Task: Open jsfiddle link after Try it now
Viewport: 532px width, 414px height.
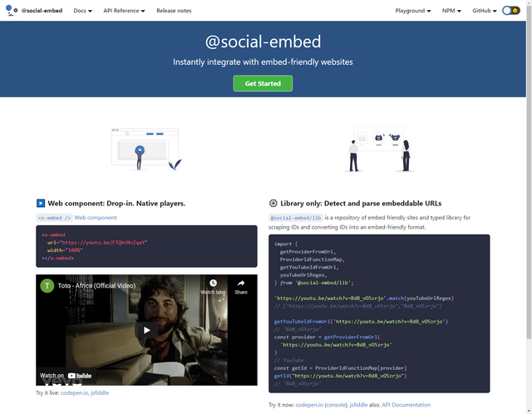Action: (x=358, y=405)
